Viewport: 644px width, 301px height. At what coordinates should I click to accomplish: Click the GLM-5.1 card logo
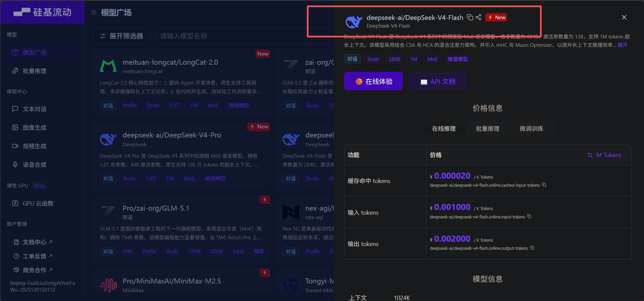108,212
